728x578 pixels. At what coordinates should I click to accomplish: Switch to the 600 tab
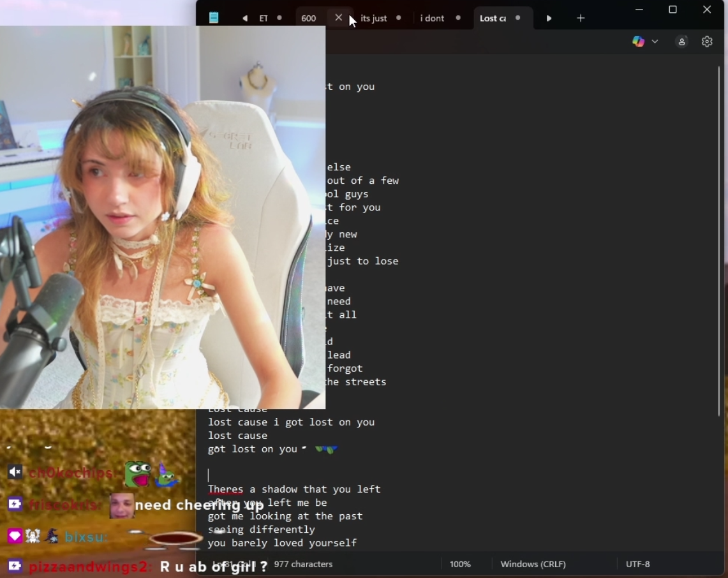pyautogui.click(x=308, y=18)
